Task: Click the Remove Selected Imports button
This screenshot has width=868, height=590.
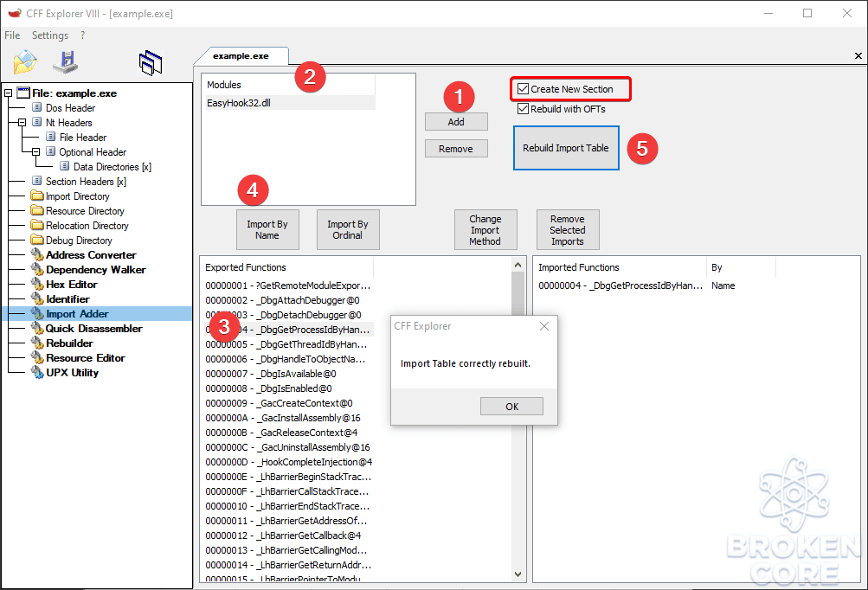Action: [x=568, y=229]
